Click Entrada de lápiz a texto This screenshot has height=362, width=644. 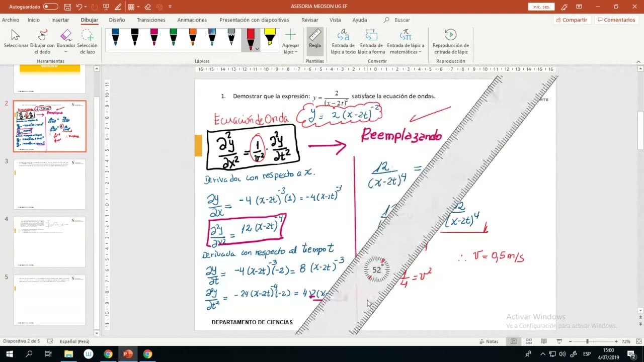pyautogui.click(x=343, y=41)
